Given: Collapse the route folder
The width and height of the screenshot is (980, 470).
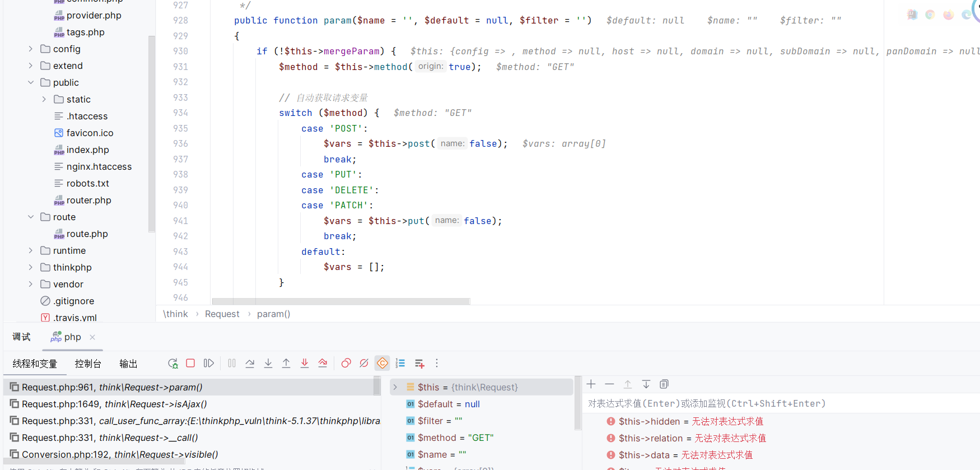Looking at the screenshot, I should (31, 217).
